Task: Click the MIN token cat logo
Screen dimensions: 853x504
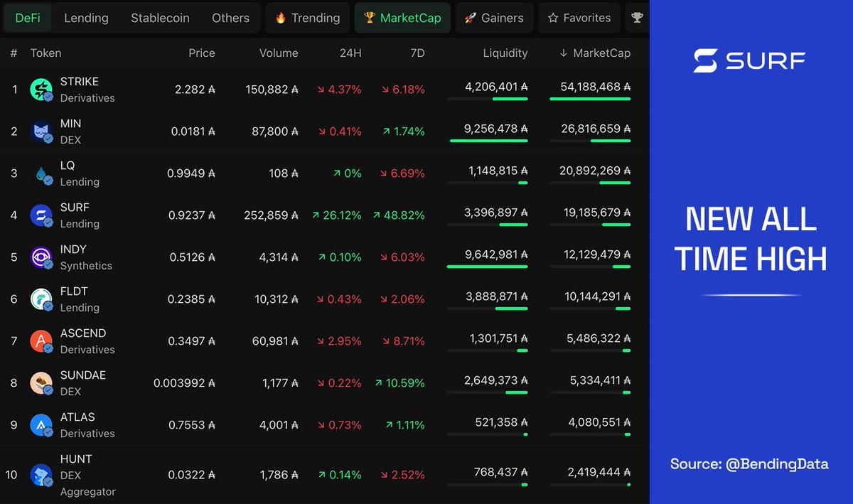Action: tap(41, 132)
